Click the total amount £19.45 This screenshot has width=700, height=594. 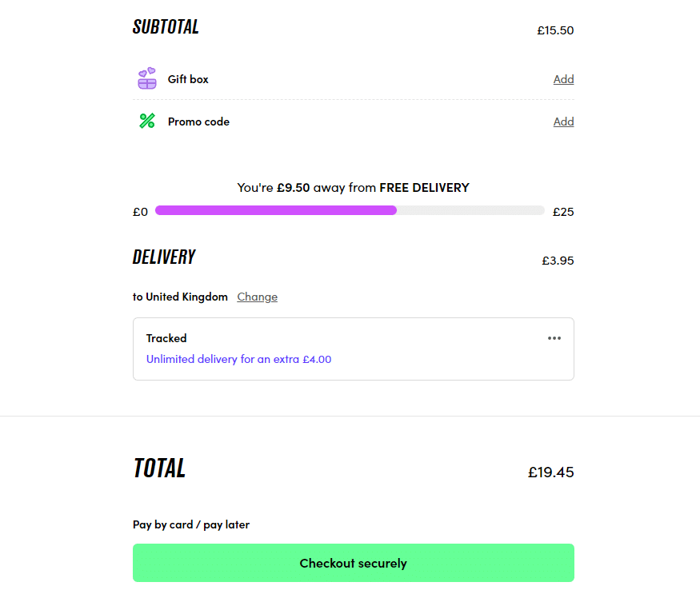pos(550,472)
